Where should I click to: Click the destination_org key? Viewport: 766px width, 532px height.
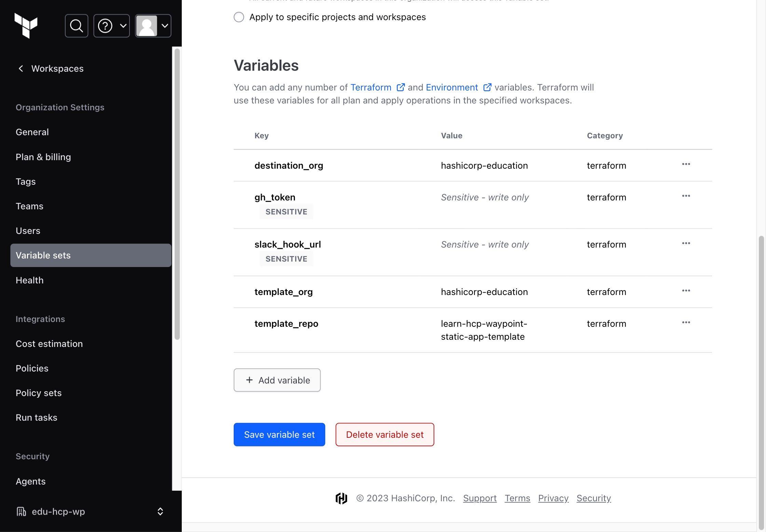289,166
